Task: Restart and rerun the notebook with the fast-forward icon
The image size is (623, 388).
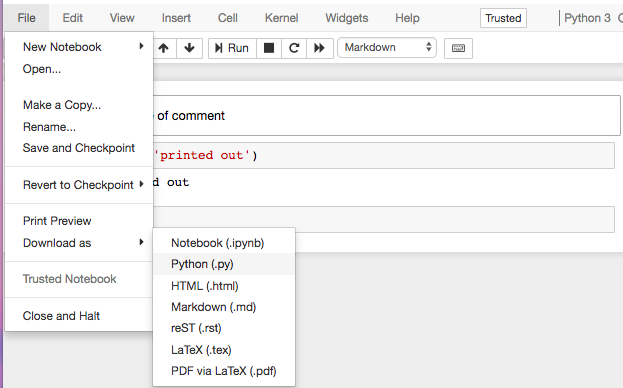Action: point(319,48)
